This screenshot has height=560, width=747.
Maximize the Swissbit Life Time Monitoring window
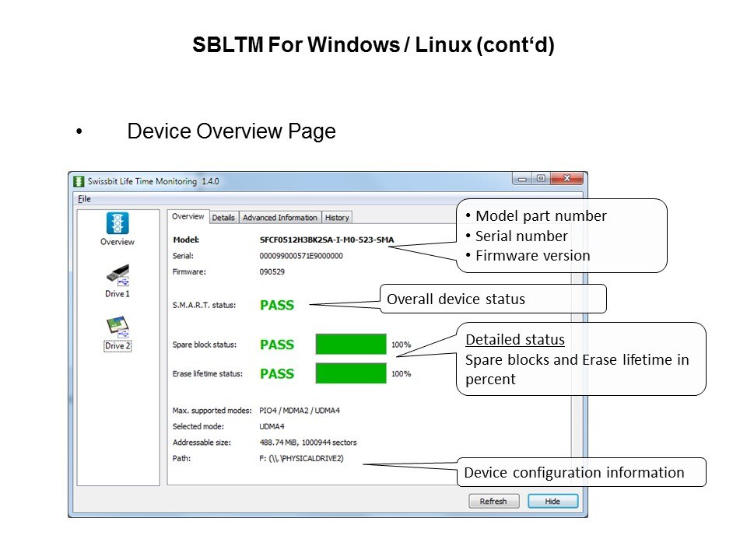tap(541, 179)
